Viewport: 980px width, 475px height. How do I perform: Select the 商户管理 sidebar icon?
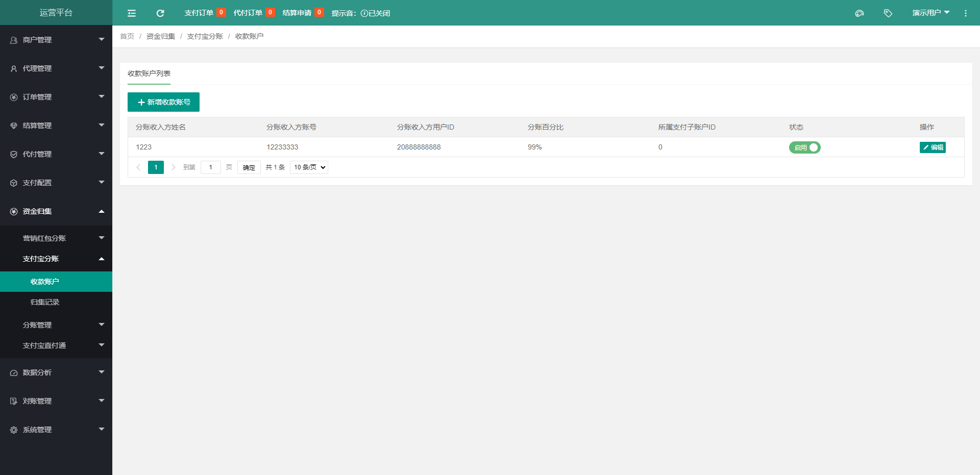tap(13, 39)
